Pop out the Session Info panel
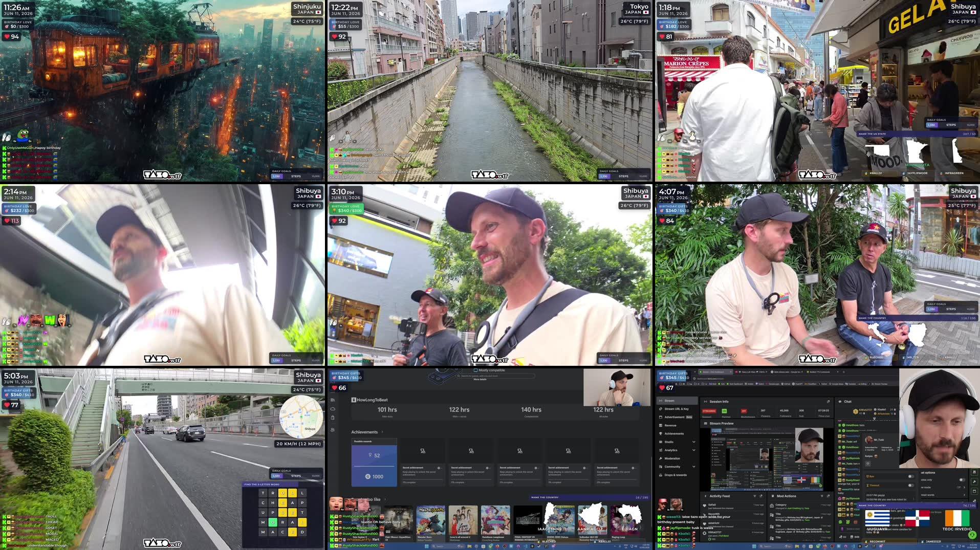 click(828, 402)
